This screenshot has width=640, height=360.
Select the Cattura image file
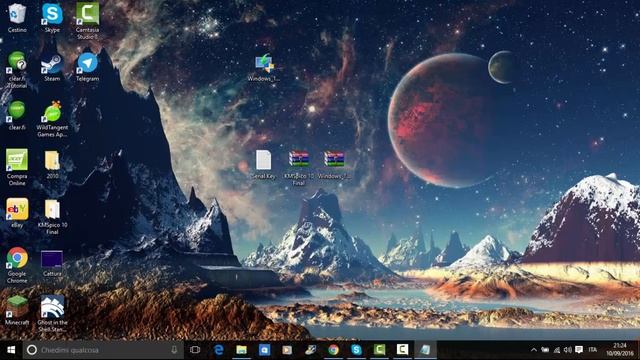point(52,263)
